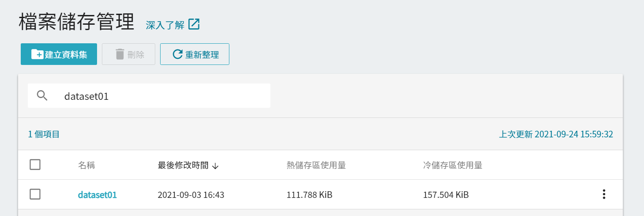Click the folder-plus icon in 建立資料集

(x=37, y=54)
